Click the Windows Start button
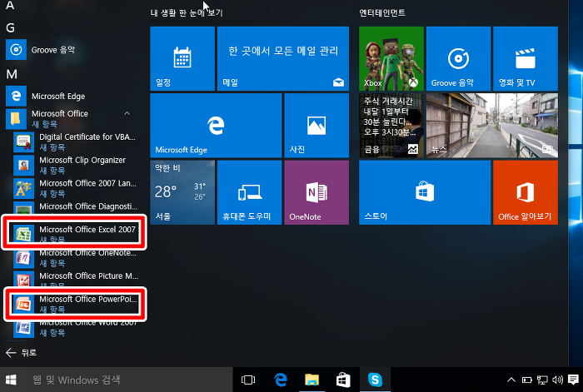 (11, 380)
